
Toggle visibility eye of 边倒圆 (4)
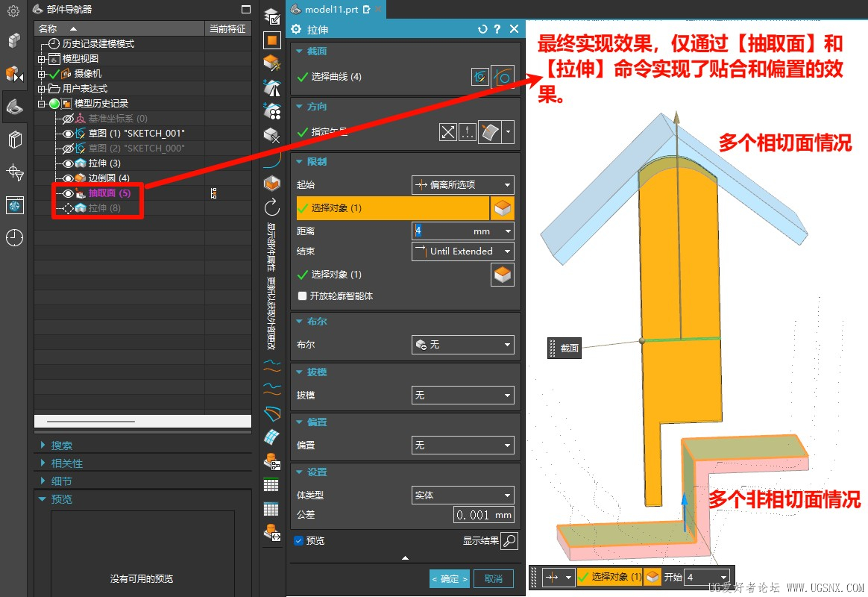68,178
